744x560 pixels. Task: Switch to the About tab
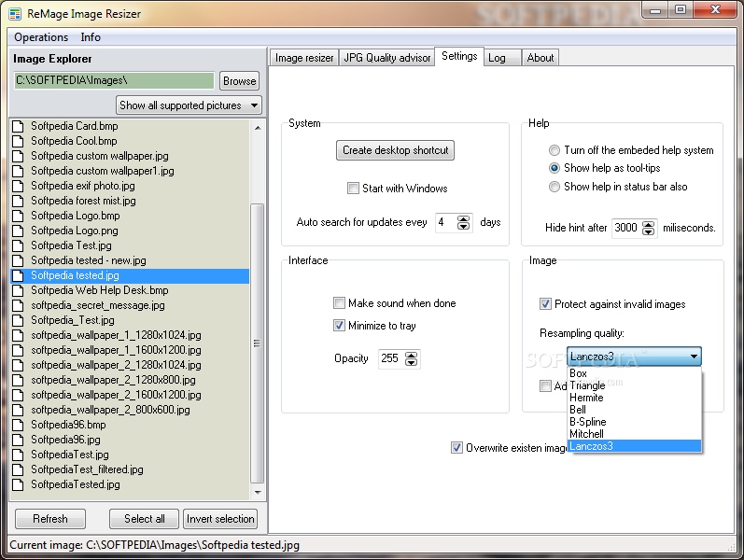[540, 58]
